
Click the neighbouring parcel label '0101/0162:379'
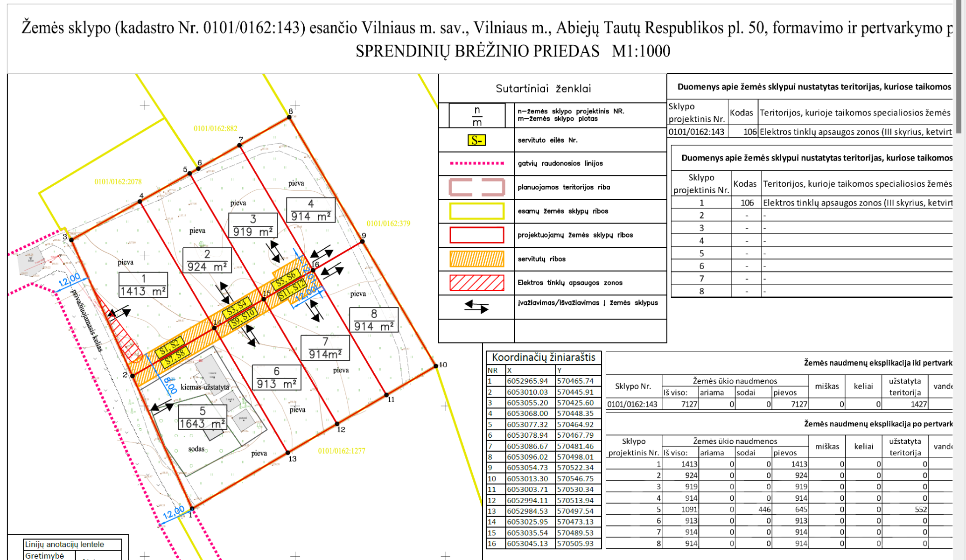388,224
